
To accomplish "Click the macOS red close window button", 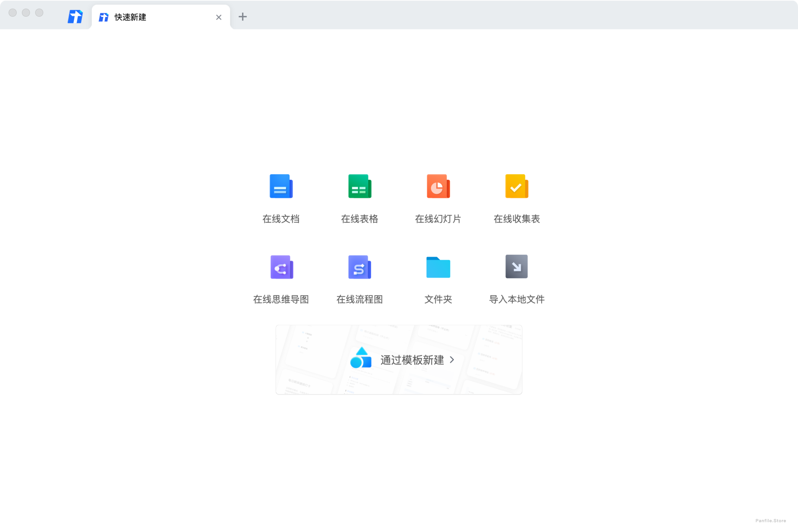I will [13, 13].
